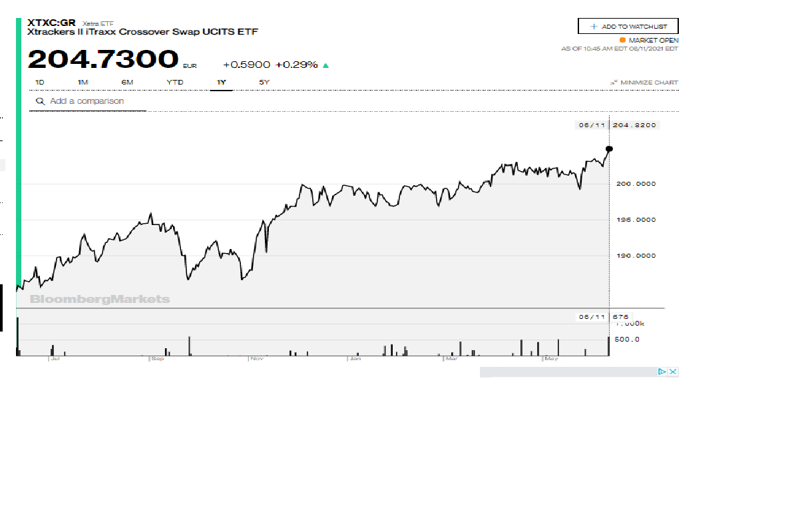Show the YTD chart range
This screenshot has height=506, width=812.
click(174, 83)
